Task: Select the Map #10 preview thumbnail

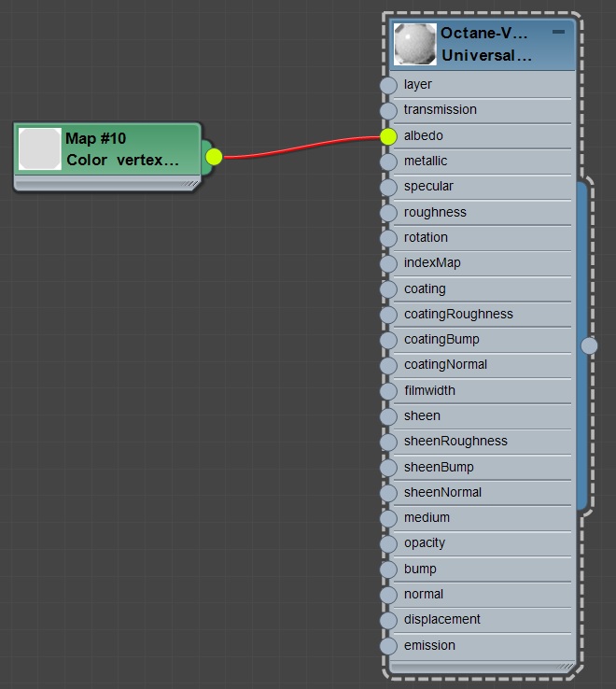Action: click(x=39, y=149)
